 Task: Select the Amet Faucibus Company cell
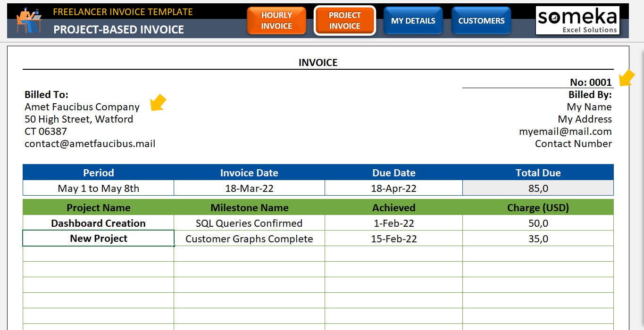point(82,107)
